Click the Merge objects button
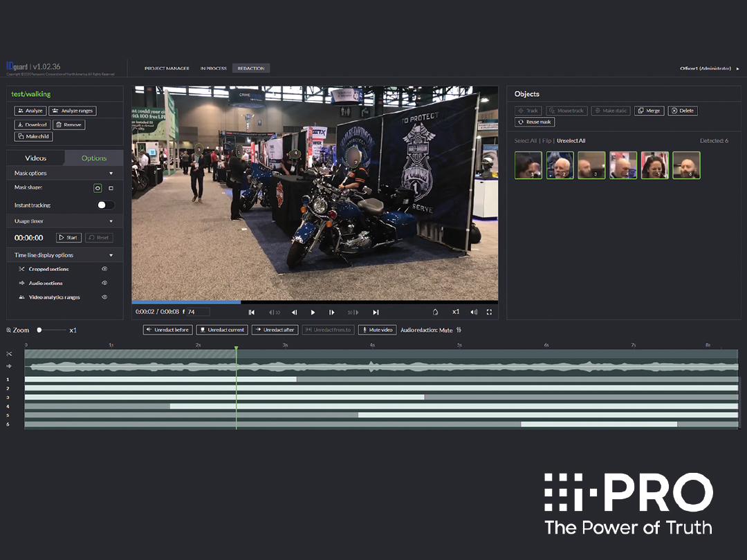The width and height of the screenshot is (747, 560). tap(649, 111)
